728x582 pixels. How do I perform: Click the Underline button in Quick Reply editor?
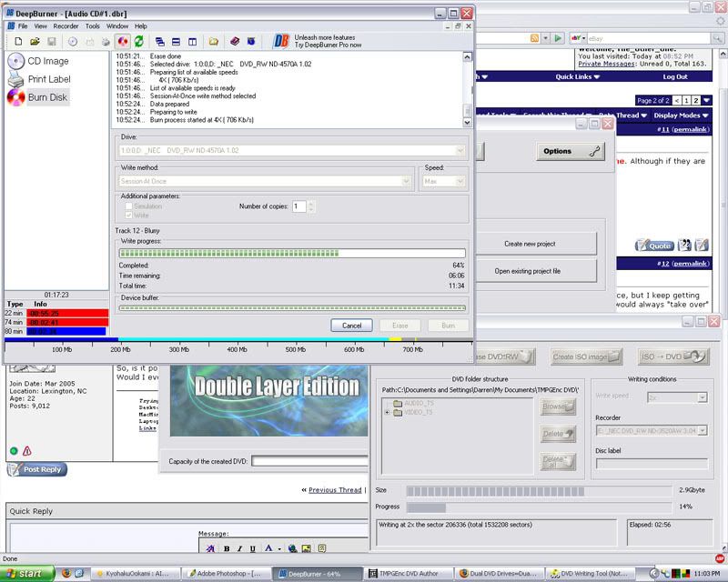coord(253,548)
